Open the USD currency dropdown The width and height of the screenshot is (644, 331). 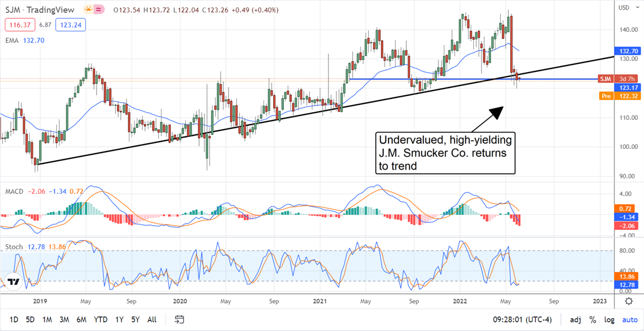point(624,8)
